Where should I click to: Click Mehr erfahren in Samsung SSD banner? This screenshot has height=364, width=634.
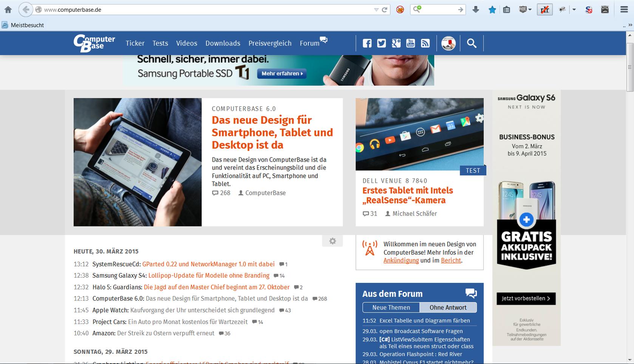(x=282, y=74)
